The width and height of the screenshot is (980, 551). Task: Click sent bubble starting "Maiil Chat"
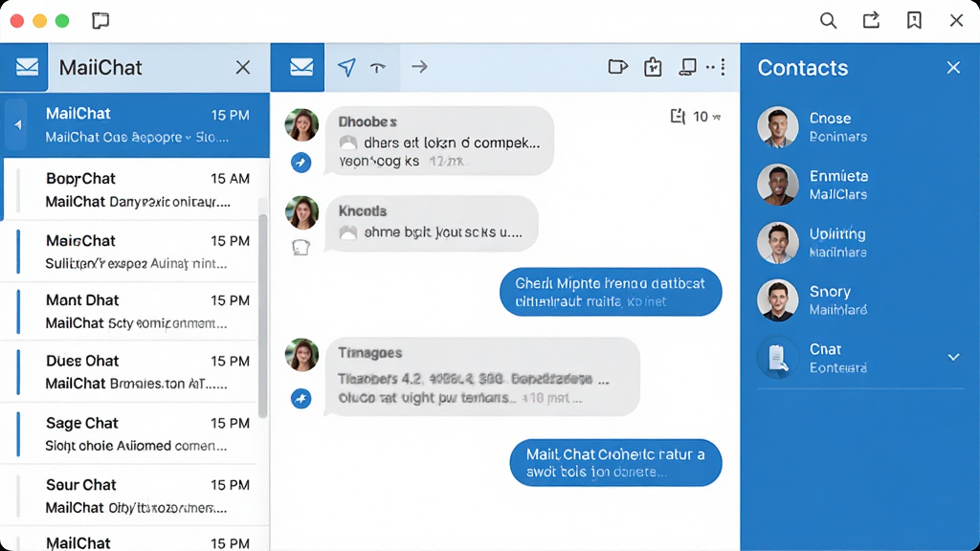pos(615,462)
